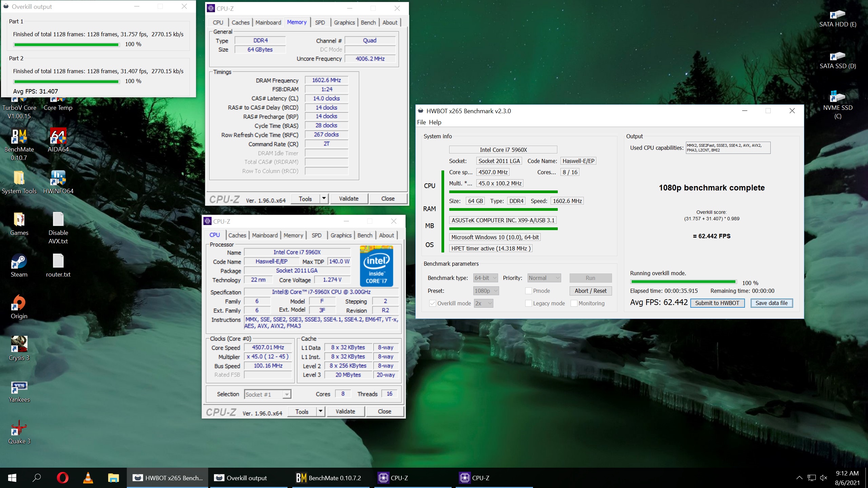Open the Disable AVX.txt file
The height and width of the screenshot is (488, 868).
(58, 228)
